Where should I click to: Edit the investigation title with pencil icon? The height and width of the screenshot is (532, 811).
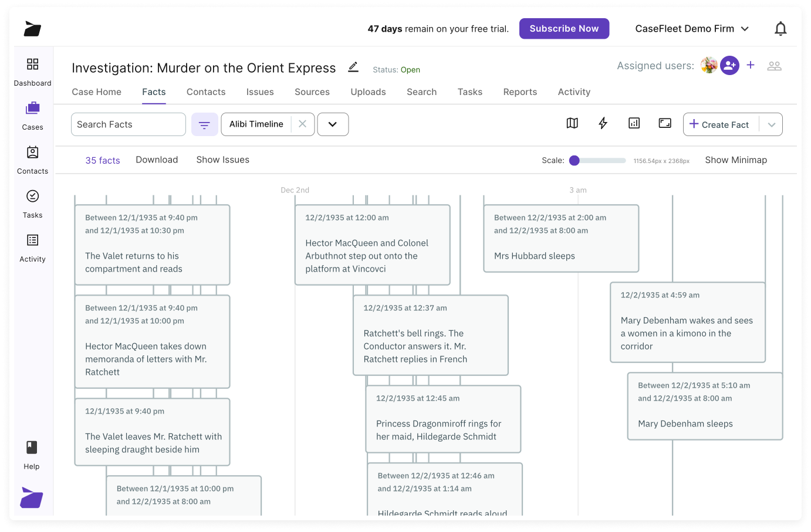(353, 67)
